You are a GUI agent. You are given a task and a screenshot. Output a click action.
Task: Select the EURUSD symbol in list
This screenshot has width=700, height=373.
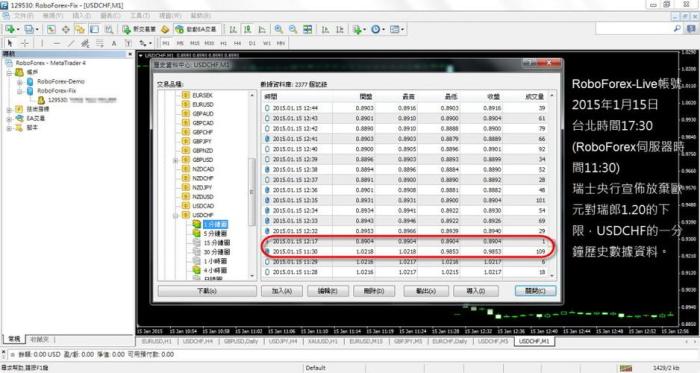(203, 104)
